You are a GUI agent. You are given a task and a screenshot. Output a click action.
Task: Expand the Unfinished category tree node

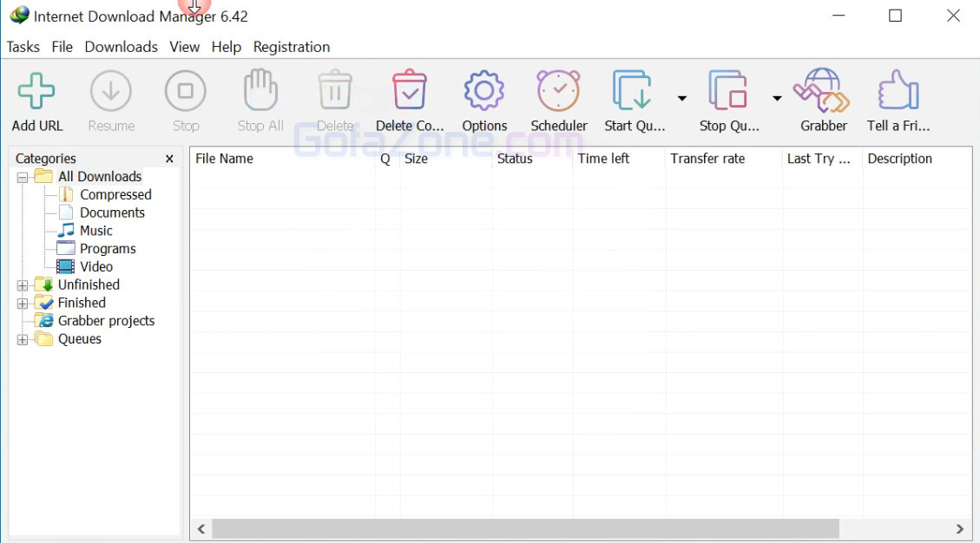(23, 285)
